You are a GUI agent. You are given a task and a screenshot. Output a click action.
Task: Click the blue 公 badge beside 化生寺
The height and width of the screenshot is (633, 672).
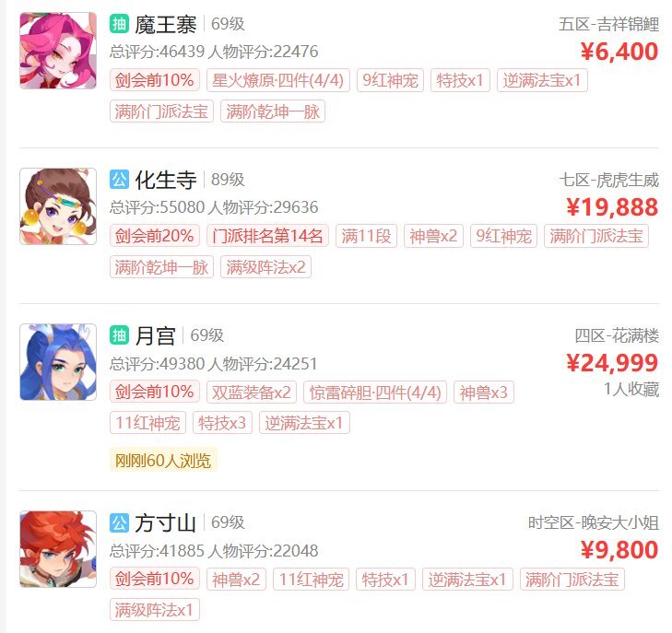coord(119,180)
